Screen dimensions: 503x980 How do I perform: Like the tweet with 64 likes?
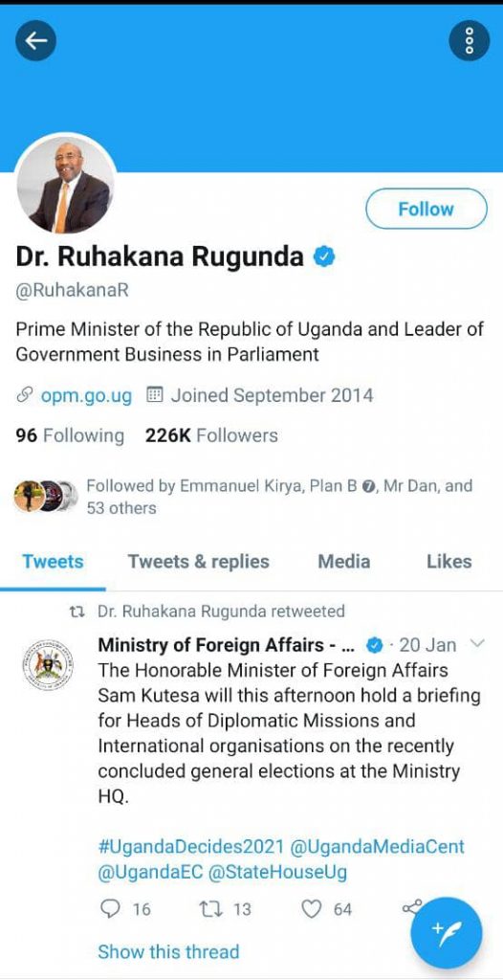click(x=311, y=909)
